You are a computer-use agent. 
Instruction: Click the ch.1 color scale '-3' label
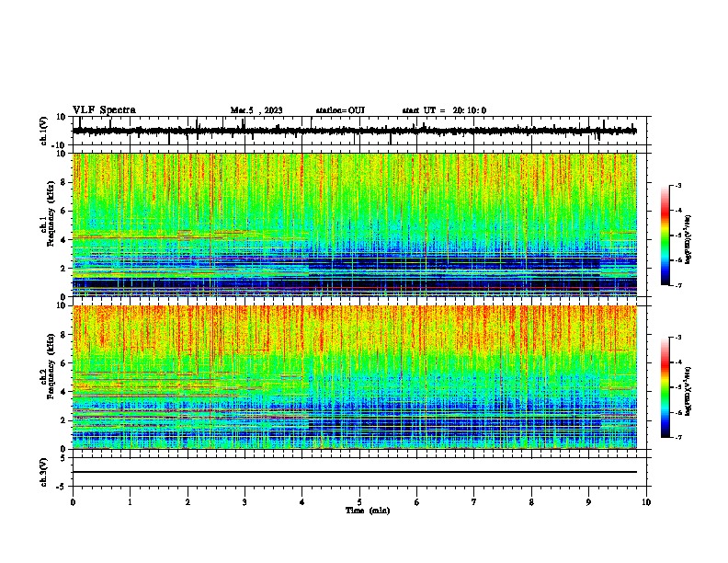677,185
